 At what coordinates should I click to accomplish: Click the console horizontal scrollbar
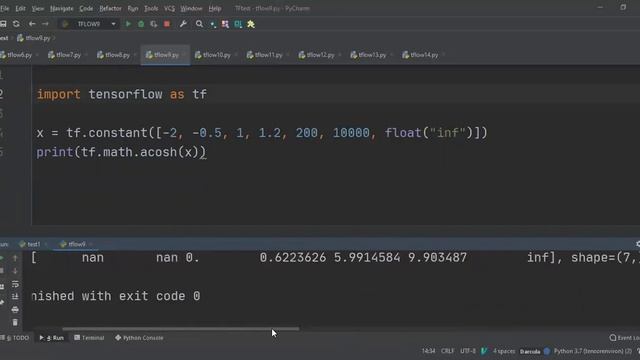180,329
